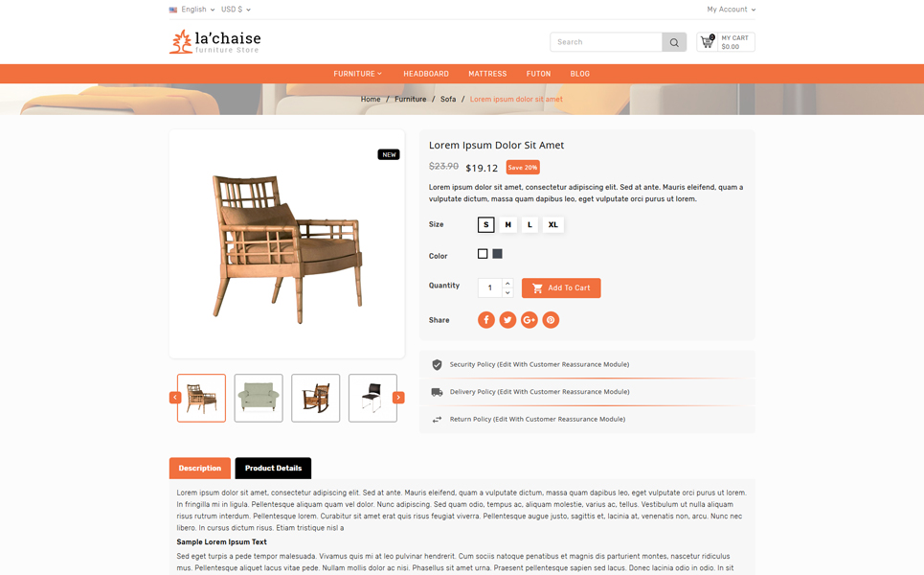Share on Pinterest icon
The image size is (924, 575).
pos(551,320)
